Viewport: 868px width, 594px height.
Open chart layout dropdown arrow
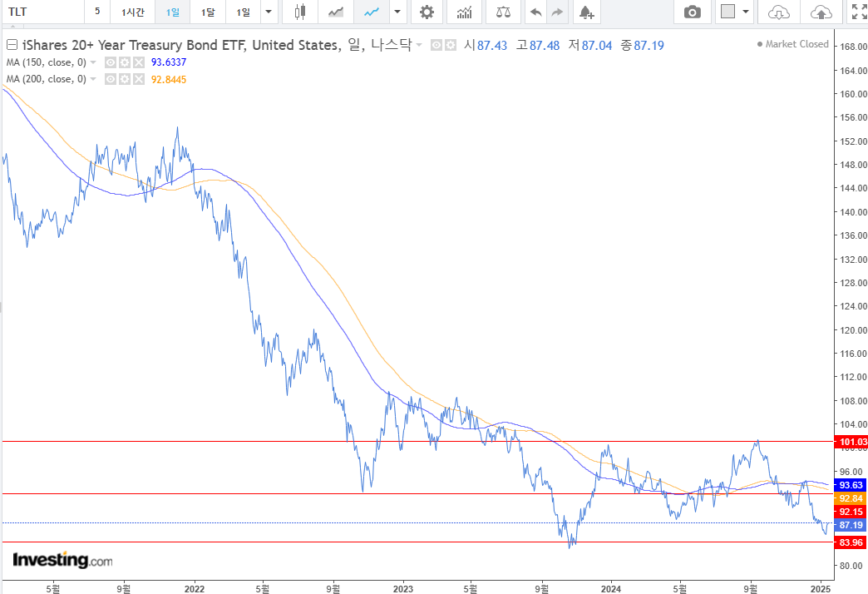coord(746,12)
